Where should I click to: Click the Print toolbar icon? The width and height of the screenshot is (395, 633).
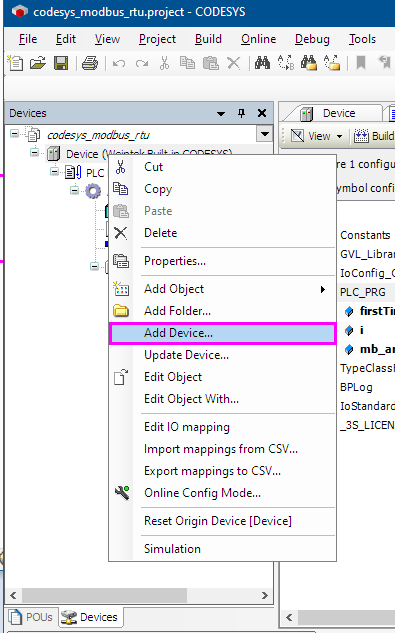[x=90, y=63]
